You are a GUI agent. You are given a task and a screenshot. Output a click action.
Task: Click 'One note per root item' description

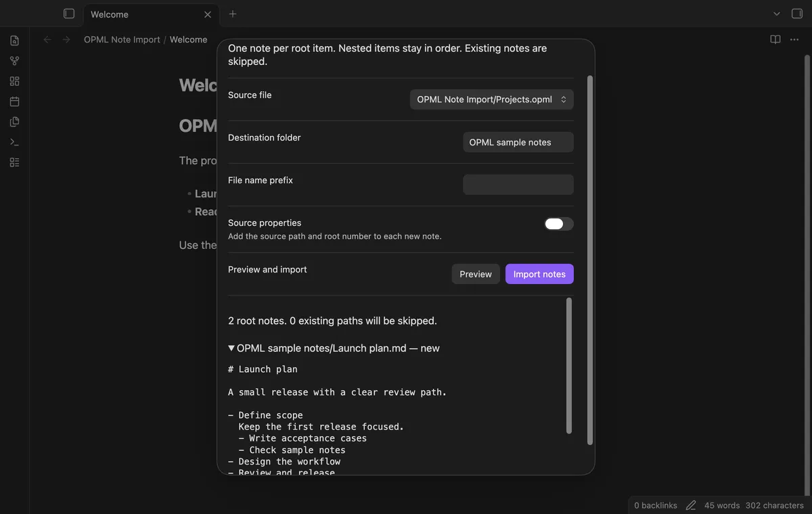tap(387, 55)
